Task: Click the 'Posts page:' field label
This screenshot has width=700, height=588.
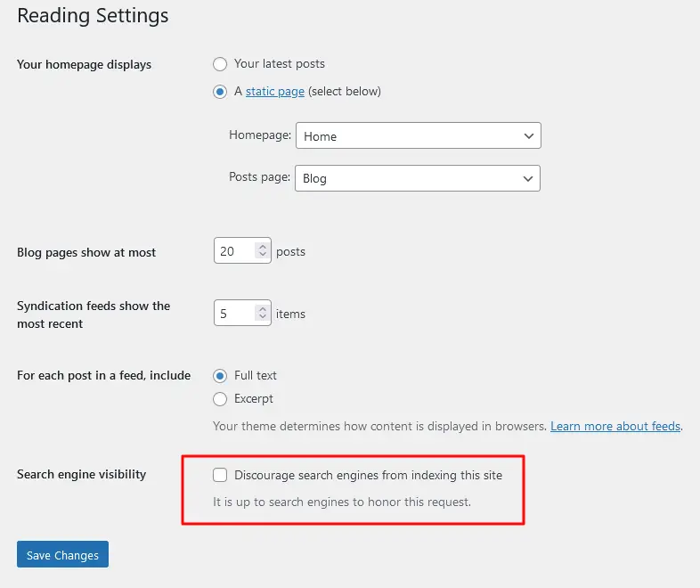Action: (259, 177)
